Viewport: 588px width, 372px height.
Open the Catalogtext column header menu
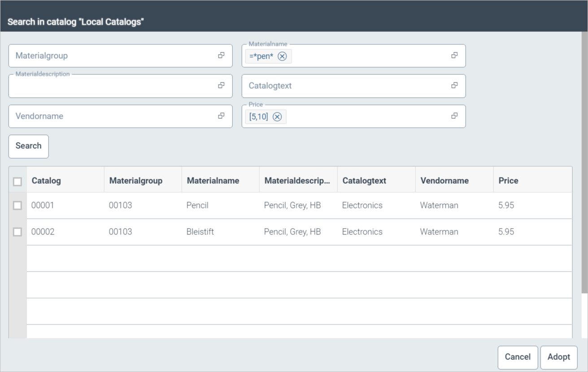pyautogui.click(x=364, y=181)
